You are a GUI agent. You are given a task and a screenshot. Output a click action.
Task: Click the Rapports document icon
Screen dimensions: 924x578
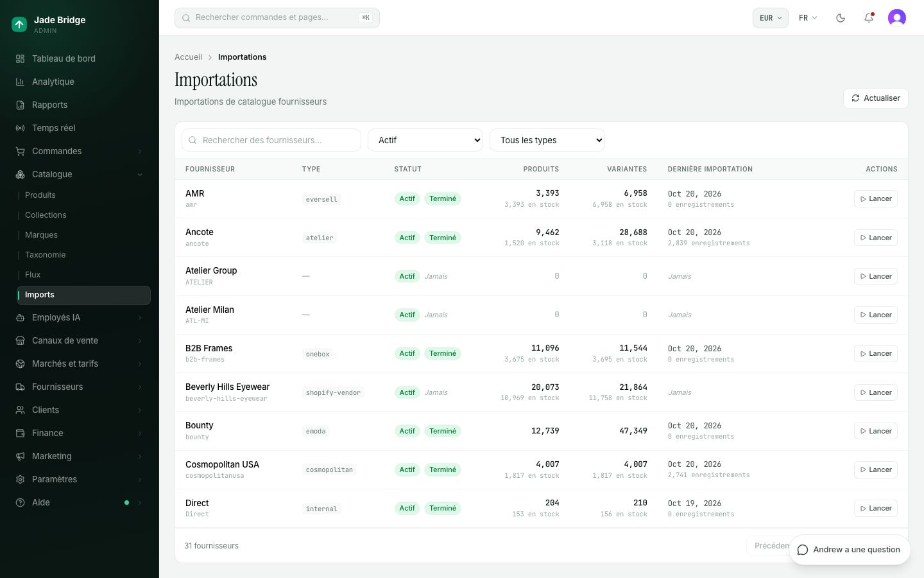[20, 105]
